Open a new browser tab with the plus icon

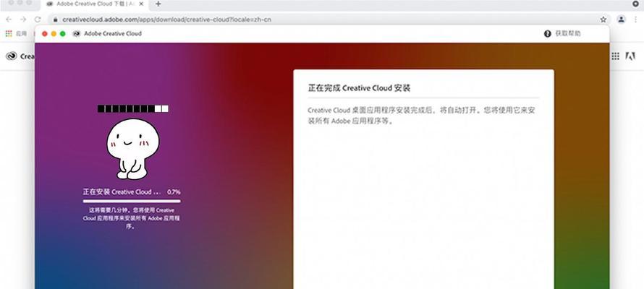click(158, 4)
